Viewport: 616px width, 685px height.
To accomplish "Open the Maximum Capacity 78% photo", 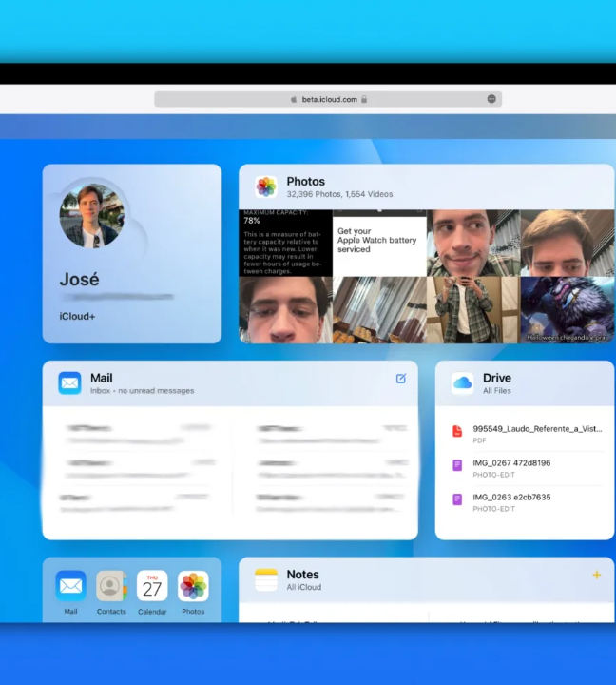I will (285, 243).
